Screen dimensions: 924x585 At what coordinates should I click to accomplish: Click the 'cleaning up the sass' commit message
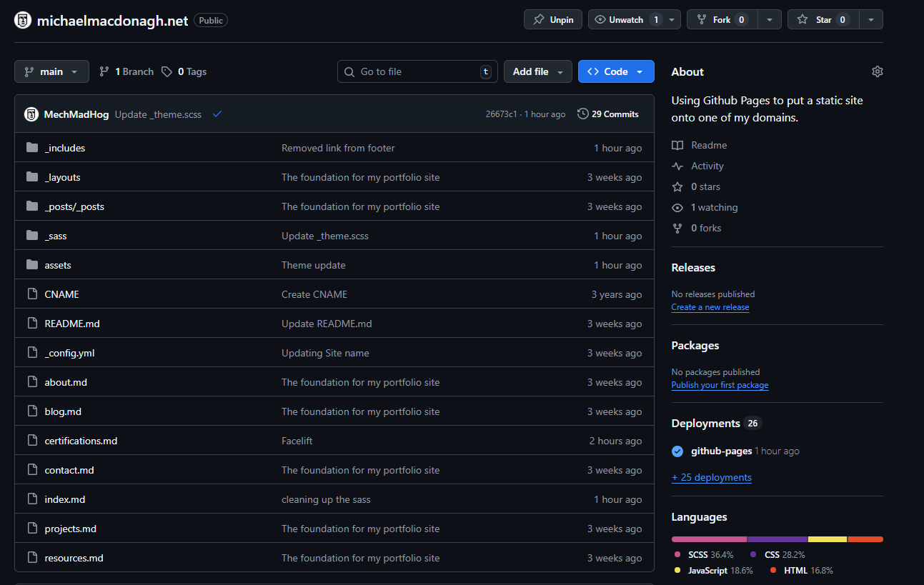coord(326,499)
